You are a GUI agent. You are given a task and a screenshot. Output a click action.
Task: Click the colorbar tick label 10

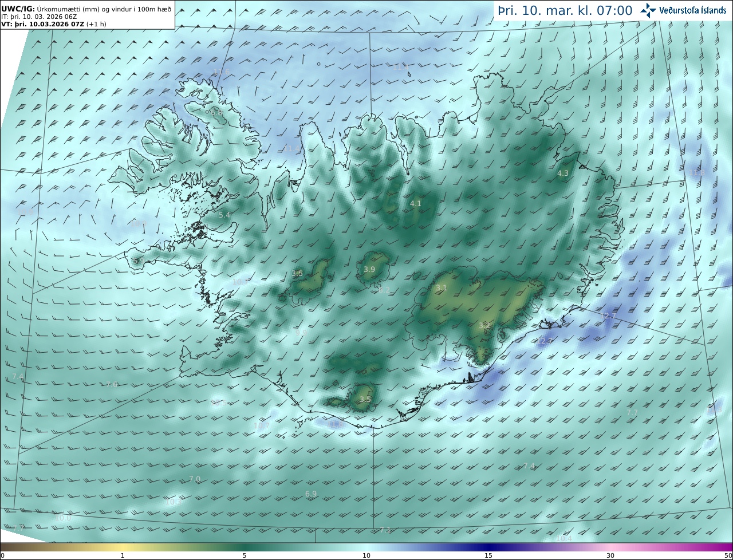pos(366,555)
